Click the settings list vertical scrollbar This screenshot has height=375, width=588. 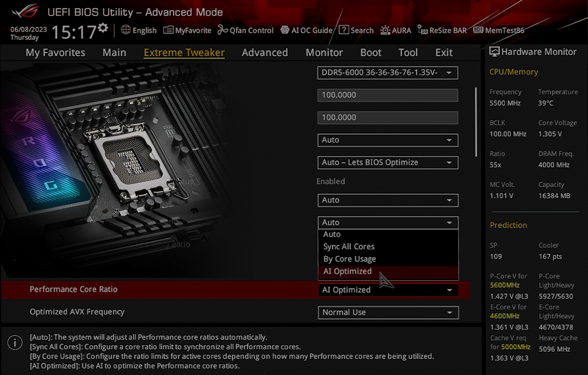[x=476, y=122]
